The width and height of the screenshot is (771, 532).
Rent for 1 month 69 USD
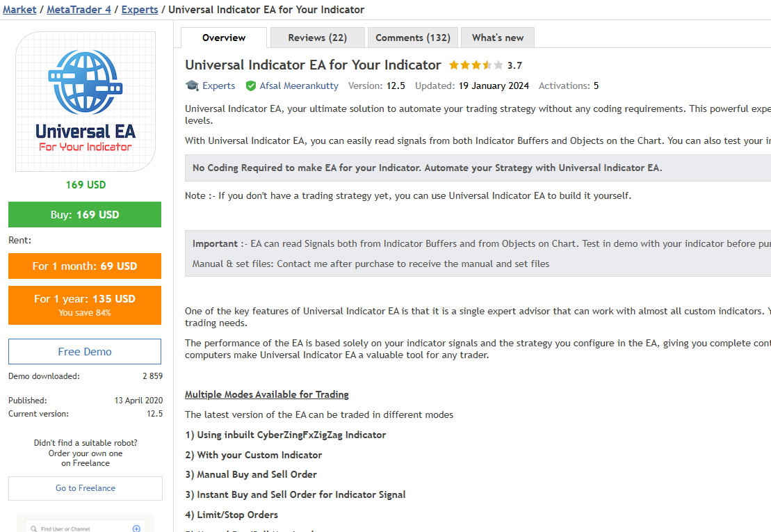85,266
